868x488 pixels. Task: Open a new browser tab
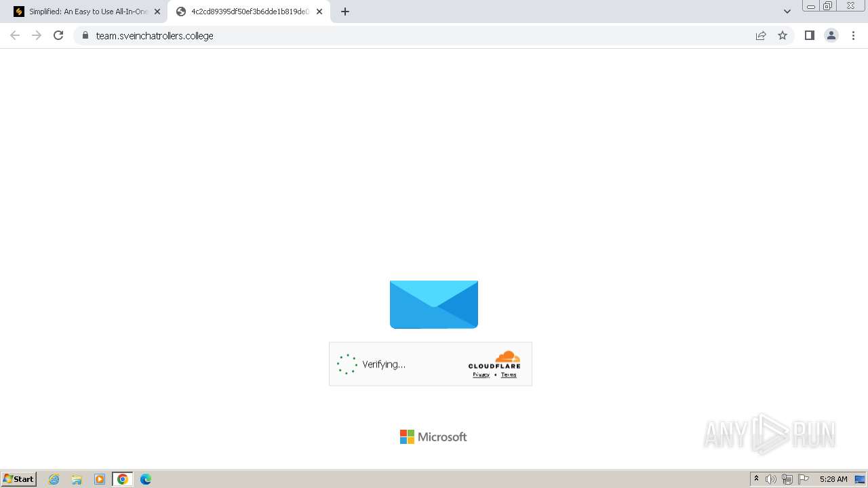coord(345,12)
